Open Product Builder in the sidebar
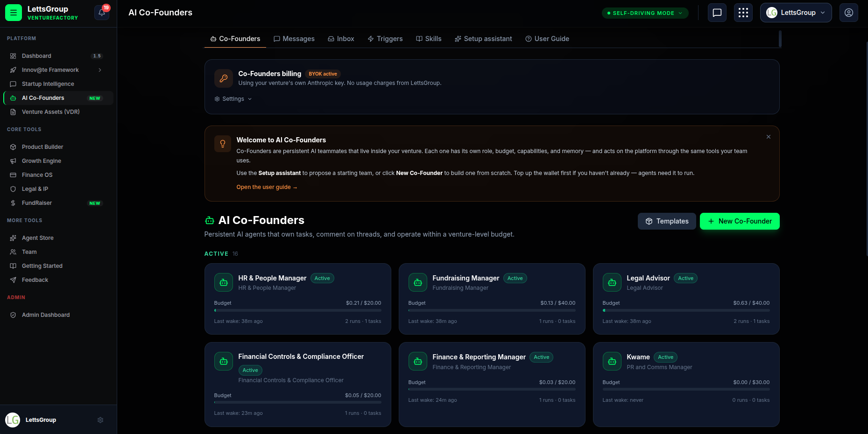Screen dimensions: 868x434 click(58, 147)
